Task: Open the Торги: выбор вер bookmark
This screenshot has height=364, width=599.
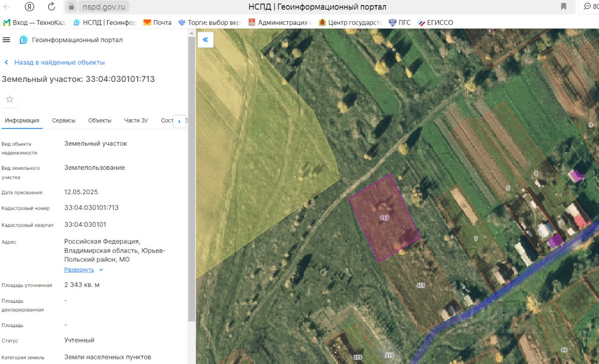Action: click(x=210, y=22)
